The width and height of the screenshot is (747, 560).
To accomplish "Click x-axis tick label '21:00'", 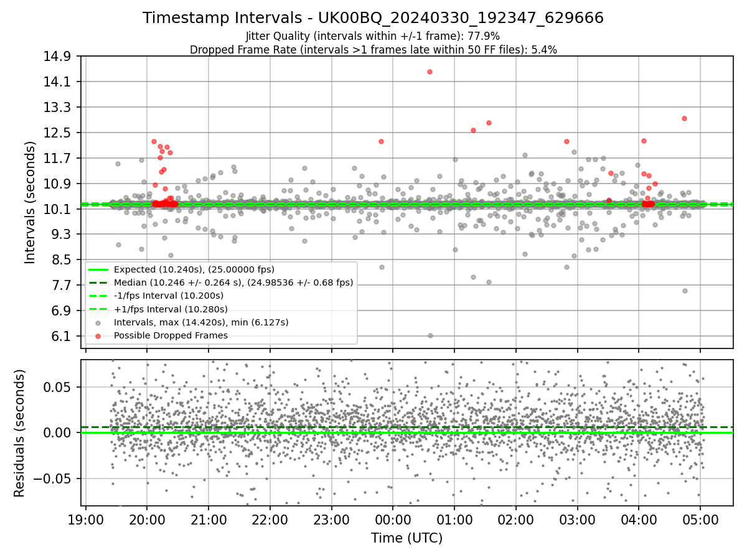I will (209, 520).
